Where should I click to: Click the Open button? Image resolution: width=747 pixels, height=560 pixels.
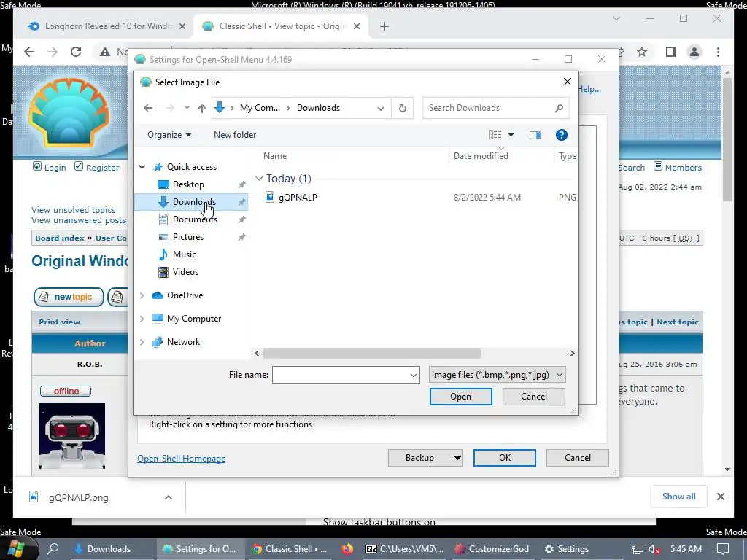coord(461,397)
